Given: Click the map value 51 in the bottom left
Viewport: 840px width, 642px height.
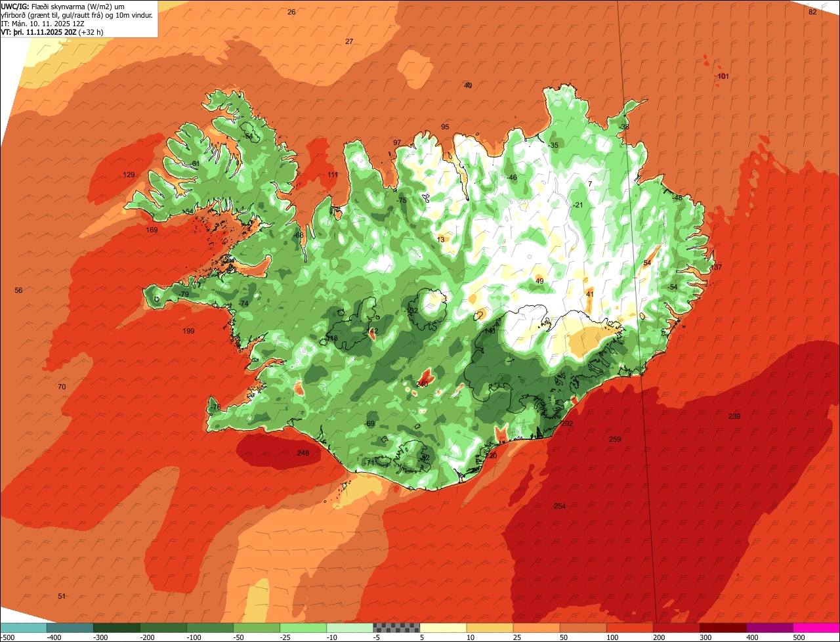Looking at the screenshot, I should [x=62, y=597].
